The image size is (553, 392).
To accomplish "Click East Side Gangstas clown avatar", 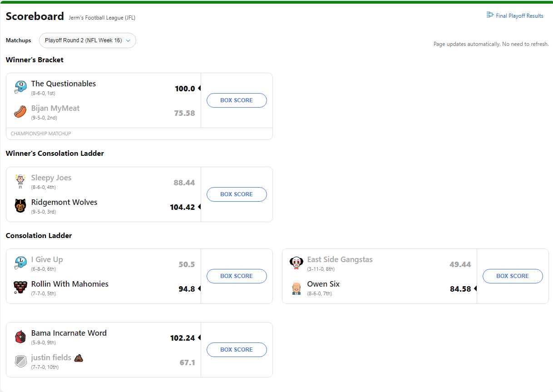I will point(296,263).
